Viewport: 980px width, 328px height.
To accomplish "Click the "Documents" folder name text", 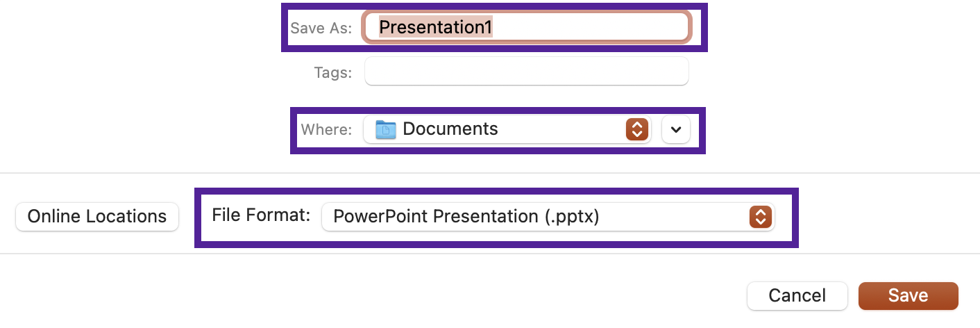I will (450, 129).
